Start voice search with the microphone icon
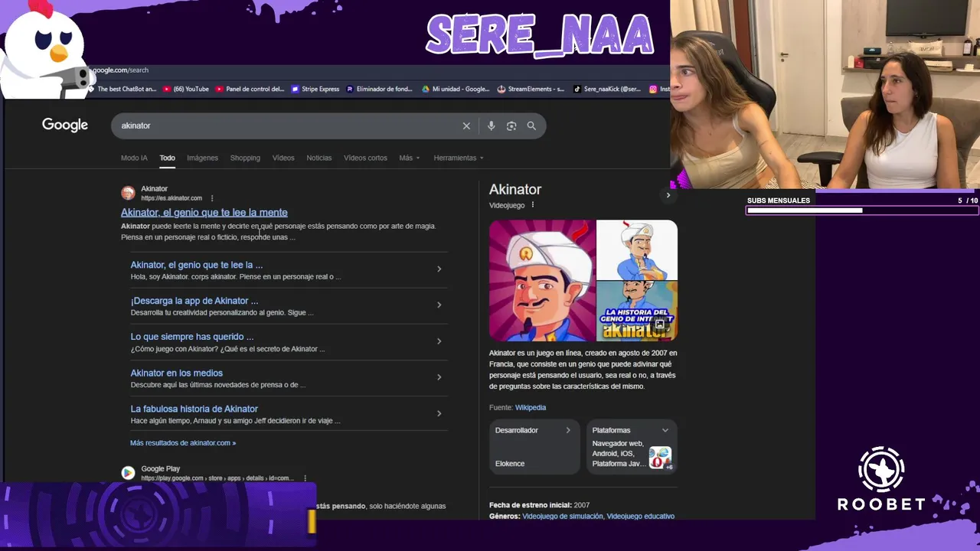The height and width of the screenshot is (551, 980). point(491,126)
